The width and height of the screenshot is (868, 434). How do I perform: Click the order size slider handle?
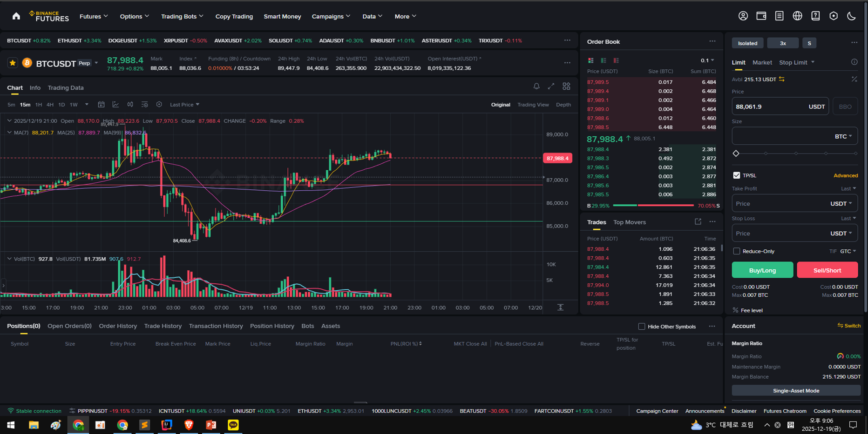(736, 154)
